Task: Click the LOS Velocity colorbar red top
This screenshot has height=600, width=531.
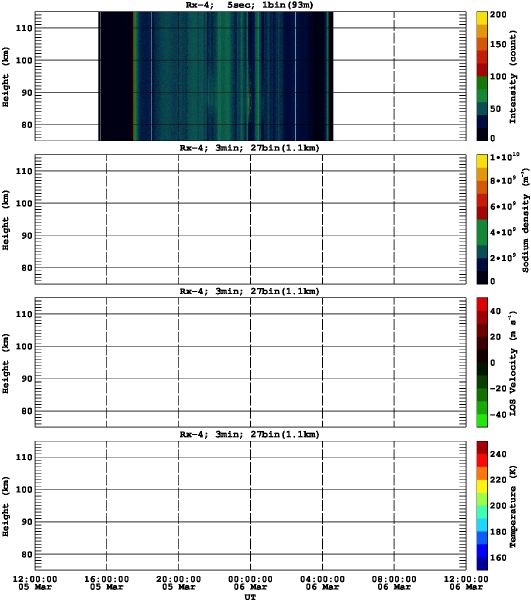Action: click(x=482, y=304)
